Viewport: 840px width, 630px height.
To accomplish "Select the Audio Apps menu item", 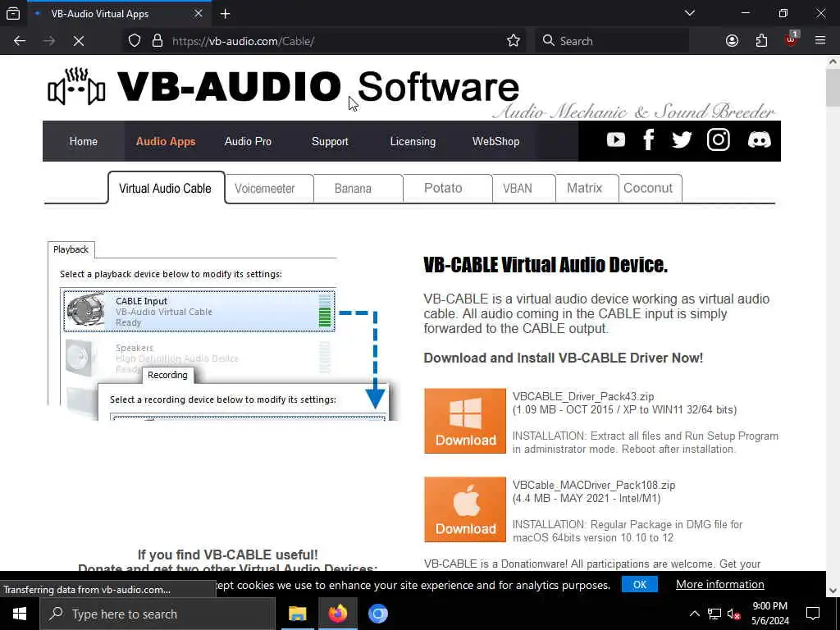I will coord(166,141).
